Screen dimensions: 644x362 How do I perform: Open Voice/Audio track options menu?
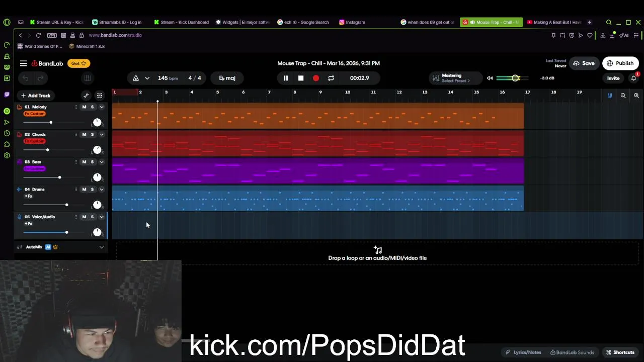76,217
